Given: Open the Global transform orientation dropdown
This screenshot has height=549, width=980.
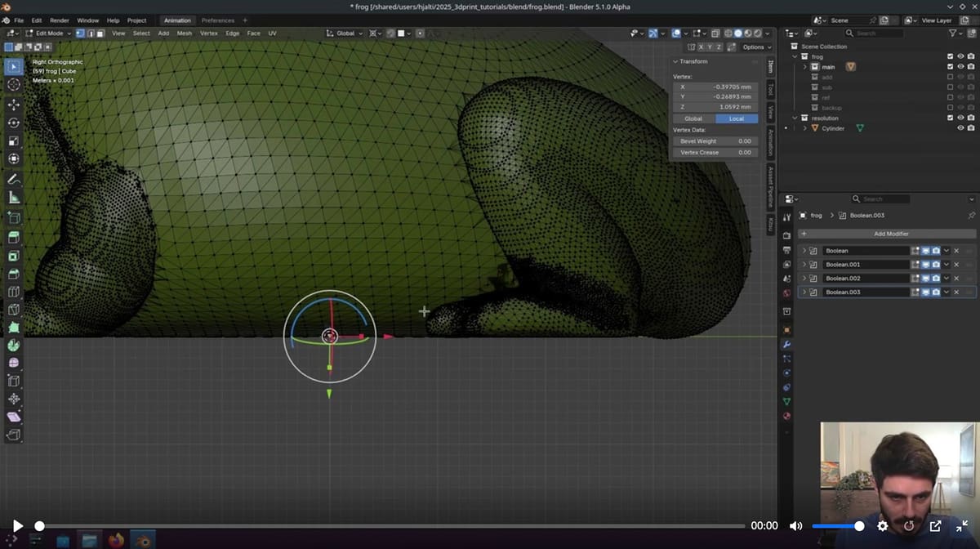Looking at the screenshot, I should pyautogui.click(x=345, y=33).
